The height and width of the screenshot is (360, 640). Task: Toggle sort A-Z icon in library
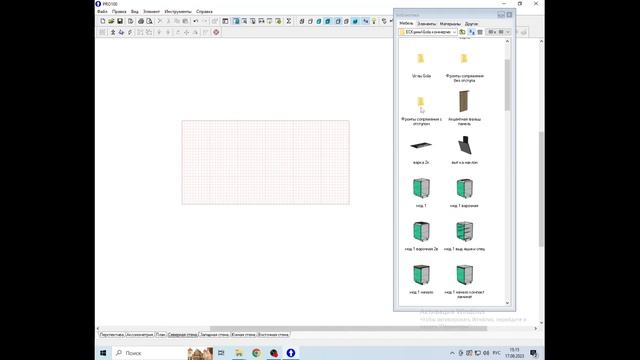tap(472, 32)
